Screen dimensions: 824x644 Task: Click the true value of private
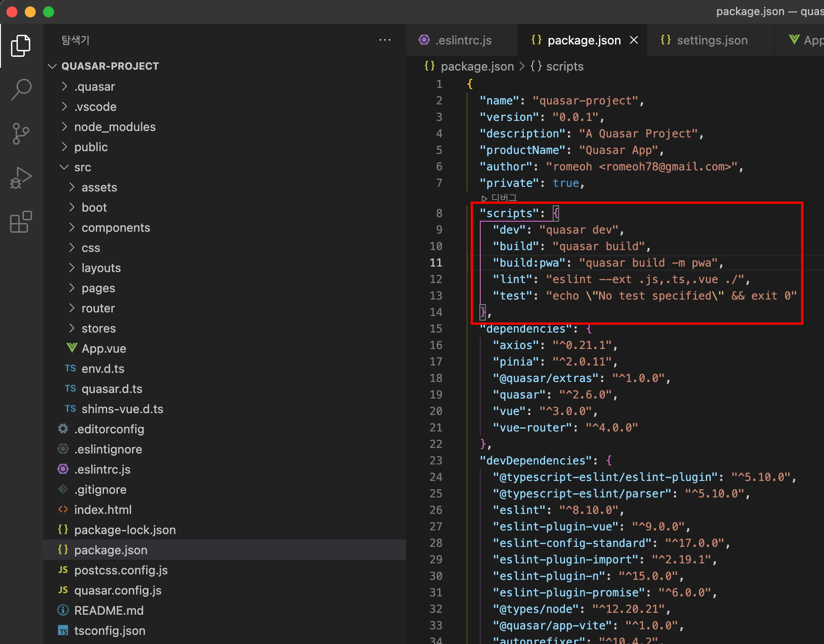(566, 183)
